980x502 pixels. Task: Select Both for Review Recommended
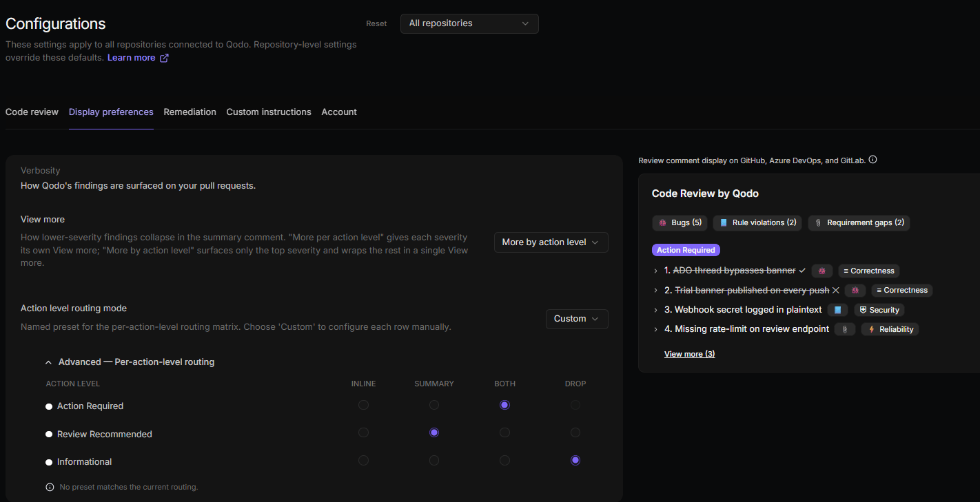[504, 432]
